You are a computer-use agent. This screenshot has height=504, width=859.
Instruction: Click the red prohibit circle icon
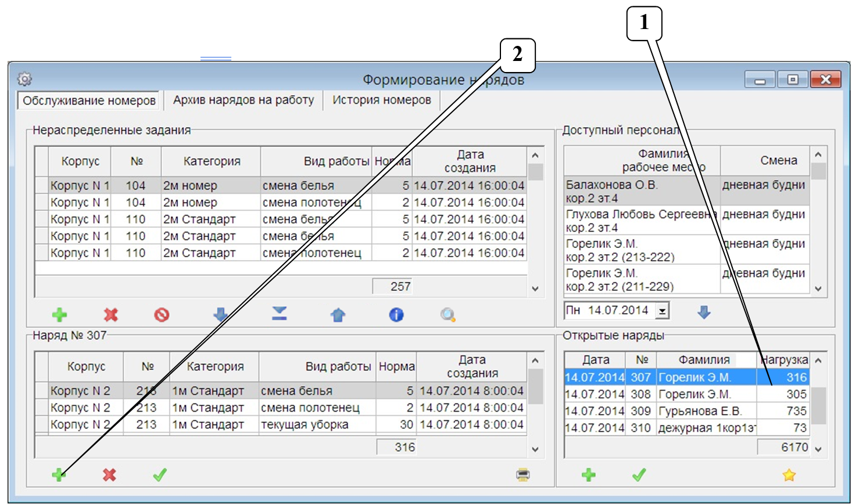tap(162, 315)
